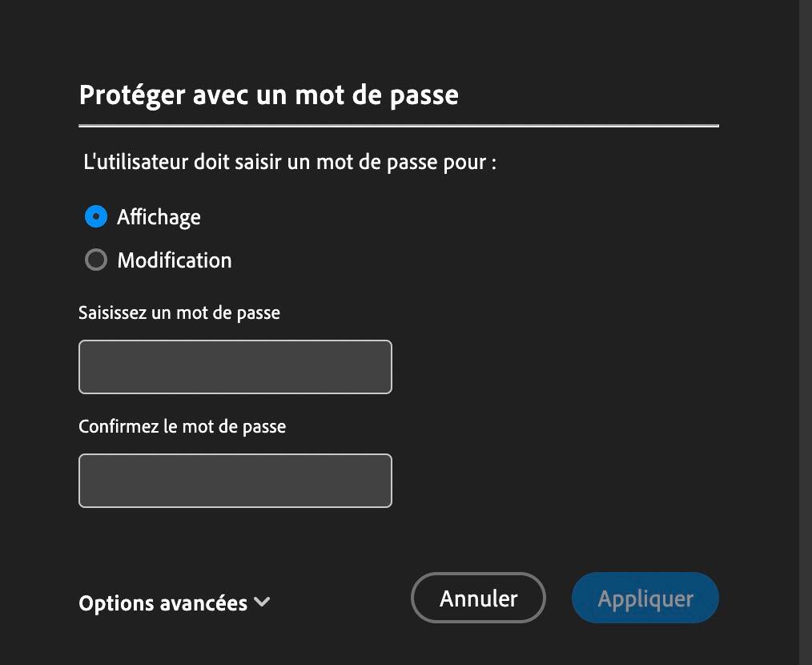Viewport: 812px width, 665px height.
Task: Focus the Confirmez le mot de passe field
Action: [x=235, y=481]
